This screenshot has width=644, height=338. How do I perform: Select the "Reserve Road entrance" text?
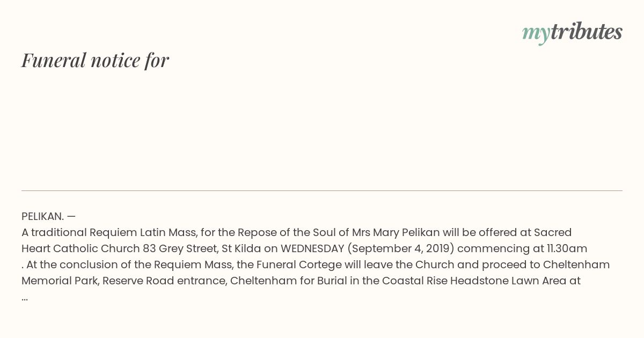[x=163, y=281]
